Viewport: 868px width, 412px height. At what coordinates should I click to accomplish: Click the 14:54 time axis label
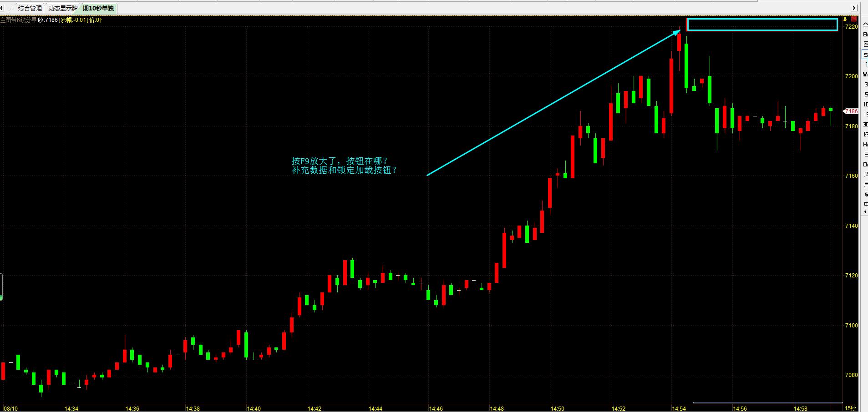tap(679, 409)
